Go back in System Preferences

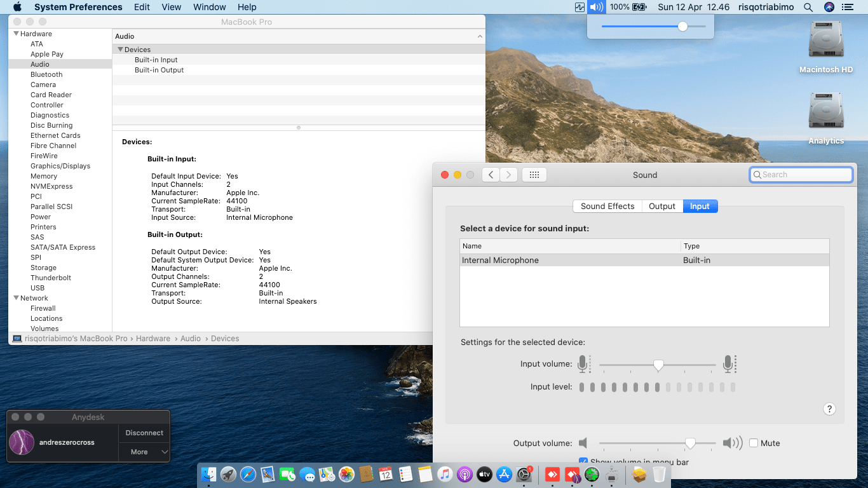(491, 175)
